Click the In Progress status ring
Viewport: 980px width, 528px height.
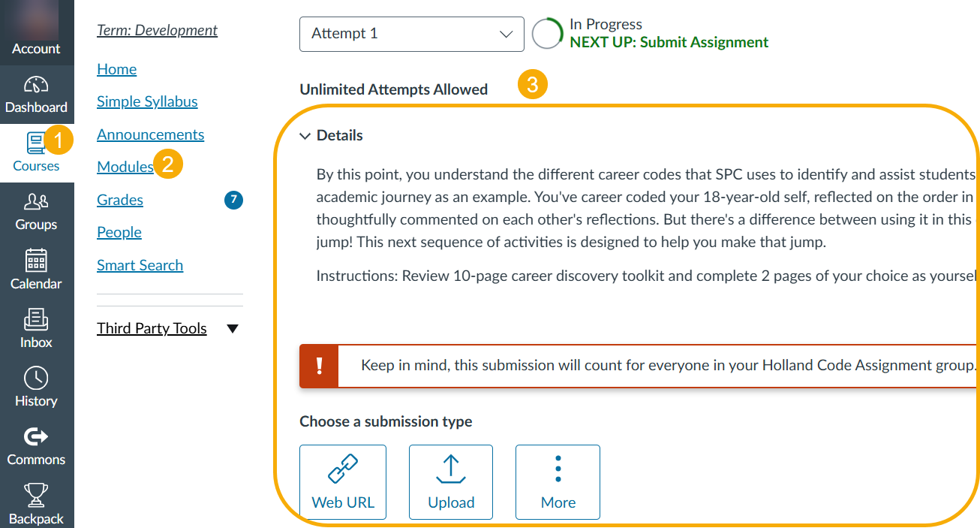[547, 34]
